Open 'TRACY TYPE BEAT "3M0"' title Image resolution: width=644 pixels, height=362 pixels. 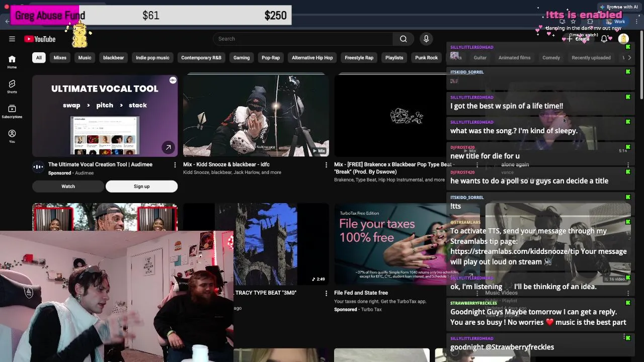[266, 293]
